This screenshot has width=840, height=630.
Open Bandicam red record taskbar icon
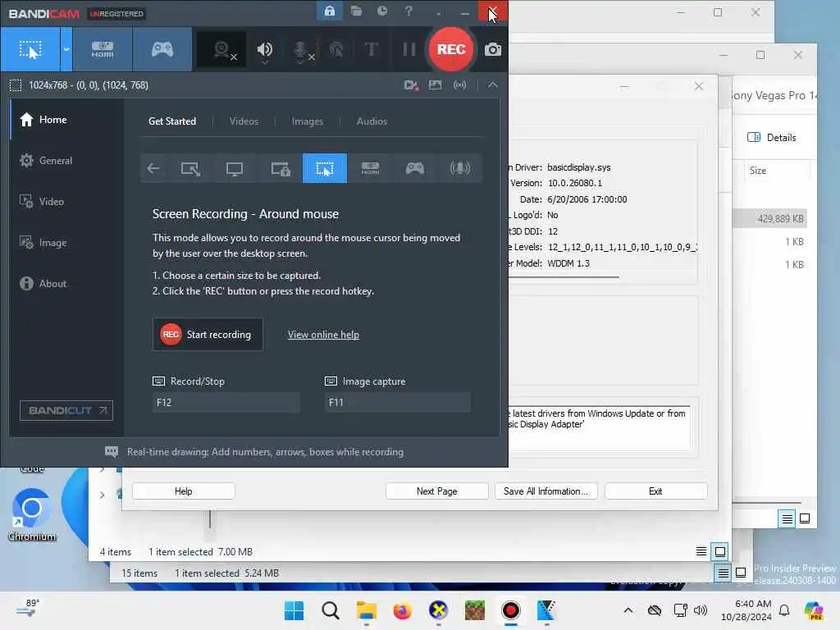[510, 610]
